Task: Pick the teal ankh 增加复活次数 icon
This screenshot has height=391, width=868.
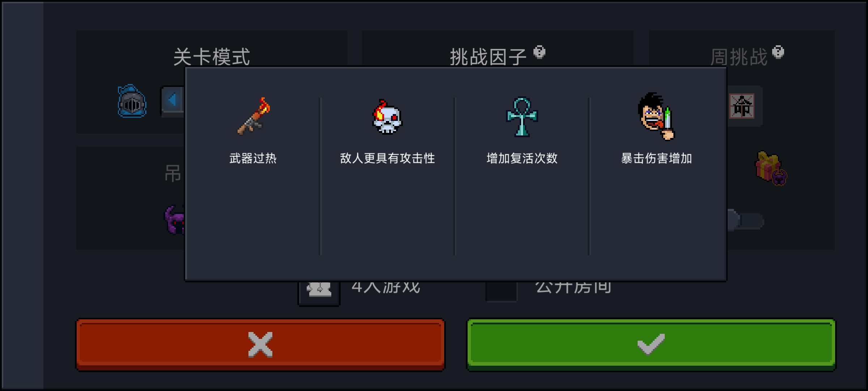Action: [x=522, y=117]
